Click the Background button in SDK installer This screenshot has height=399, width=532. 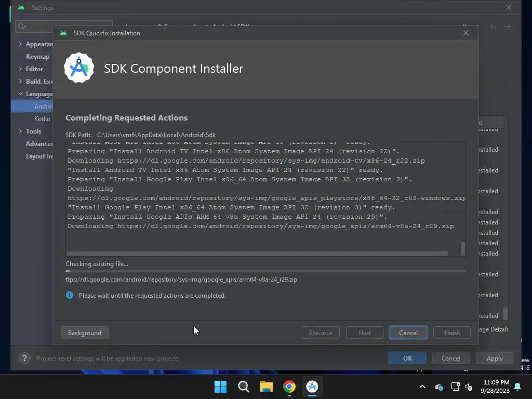[x=85, y=333]
